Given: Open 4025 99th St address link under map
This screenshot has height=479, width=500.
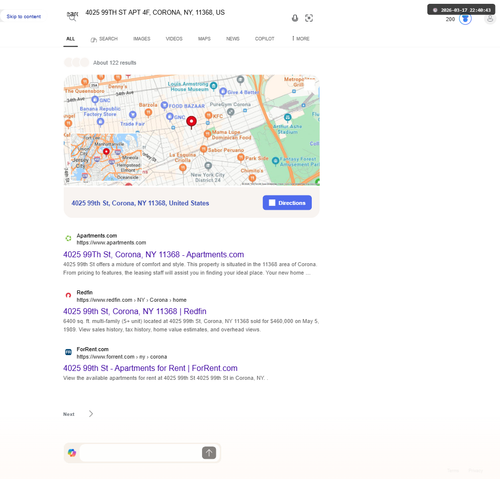Looking at the screenshot, I should coord(140,203).
